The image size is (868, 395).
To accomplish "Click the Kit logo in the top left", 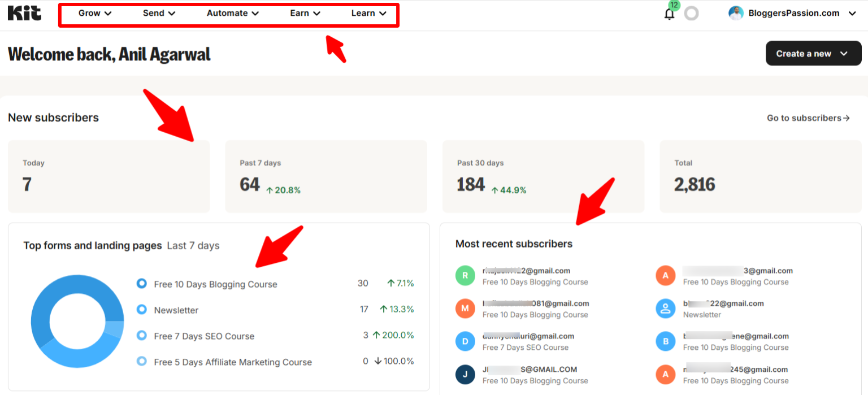I will pyautogui.click(x=24, y=13).
